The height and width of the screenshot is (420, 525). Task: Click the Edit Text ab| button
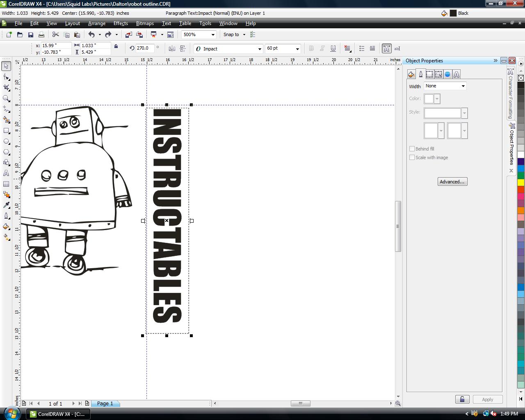coord(397,48)
